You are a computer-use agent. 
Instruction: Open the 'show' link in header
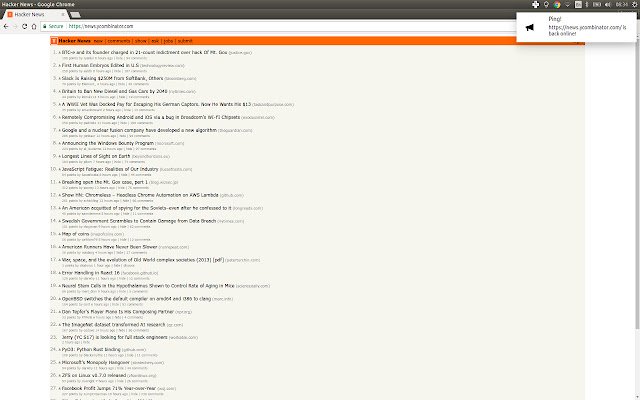click(141, 41)
